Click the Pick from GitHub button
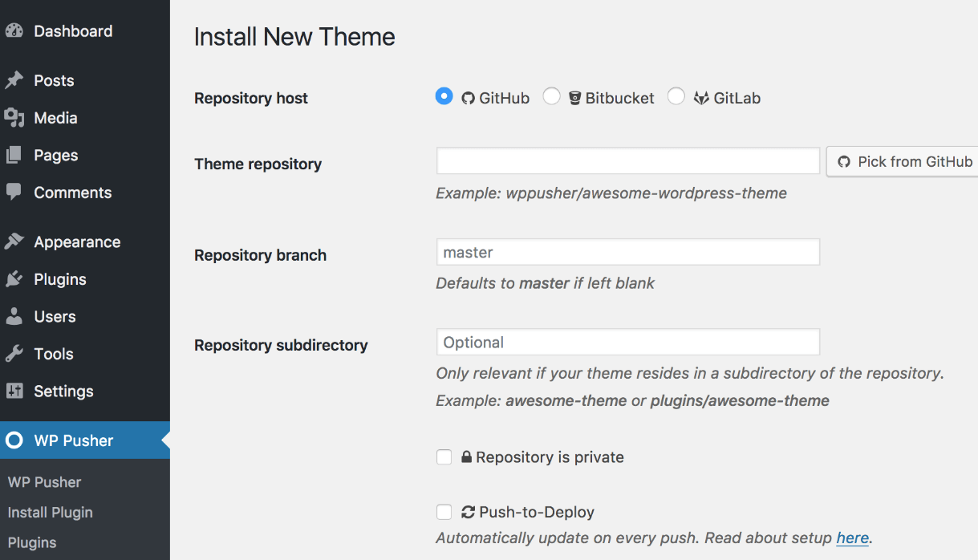Screen dimensions: 978x560 coord(904,161)
